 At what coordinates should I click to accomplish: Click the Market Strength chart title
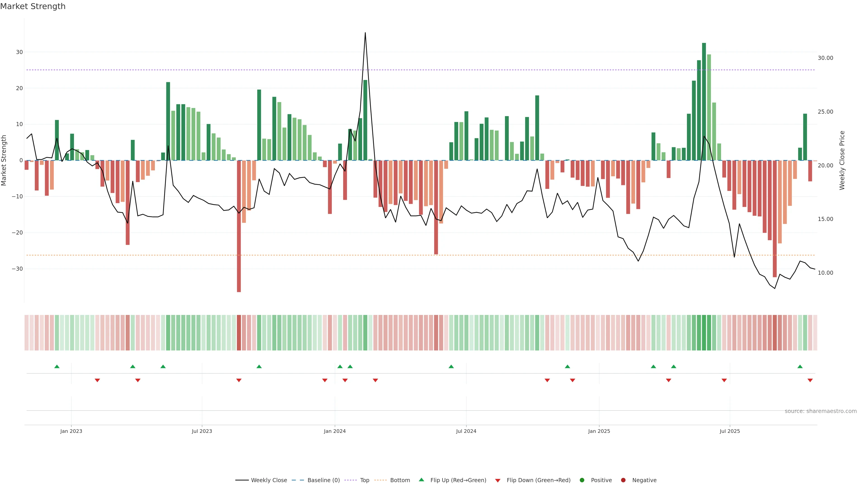[x=33, y=6]
